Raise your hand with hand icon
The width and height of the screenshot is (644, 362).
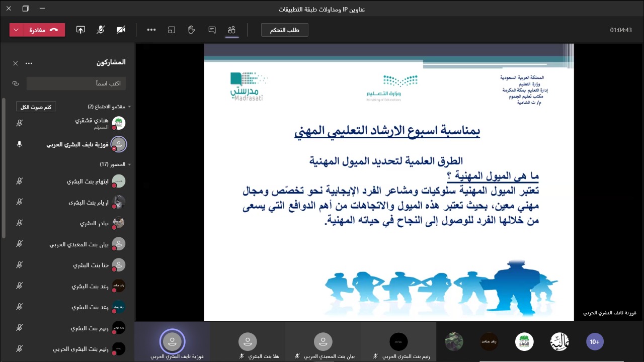[x=191, y=30]
